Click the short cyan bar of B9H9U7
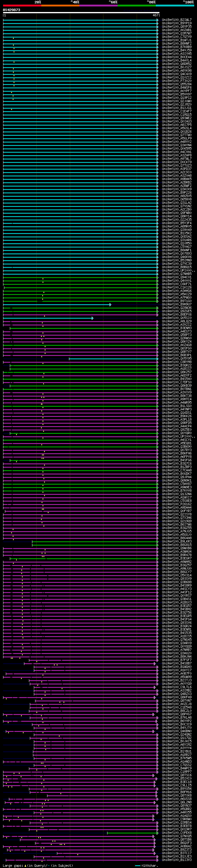Image resolution: width=197 pixels, height=868 pixels. click(57, 305)
